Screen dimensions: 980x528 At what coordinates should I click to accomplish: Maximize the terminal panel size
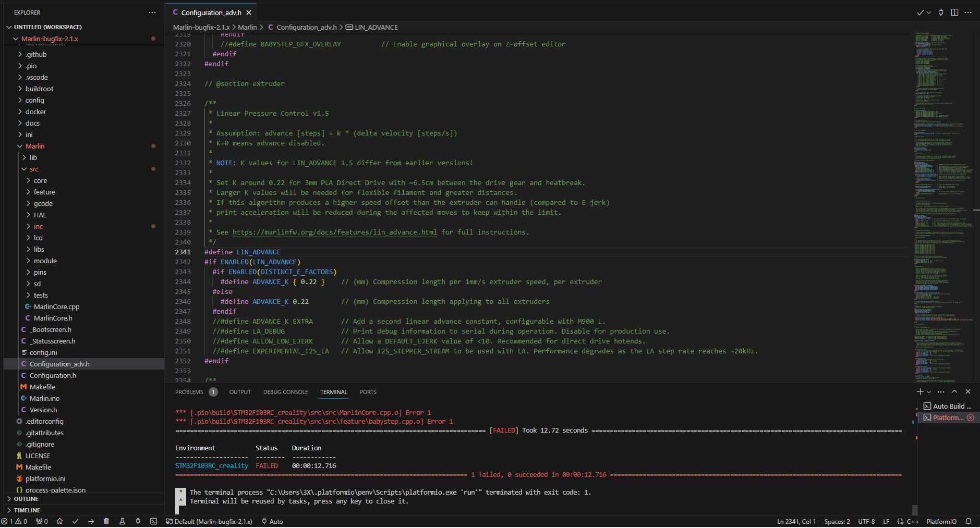(x=954, y=391)
